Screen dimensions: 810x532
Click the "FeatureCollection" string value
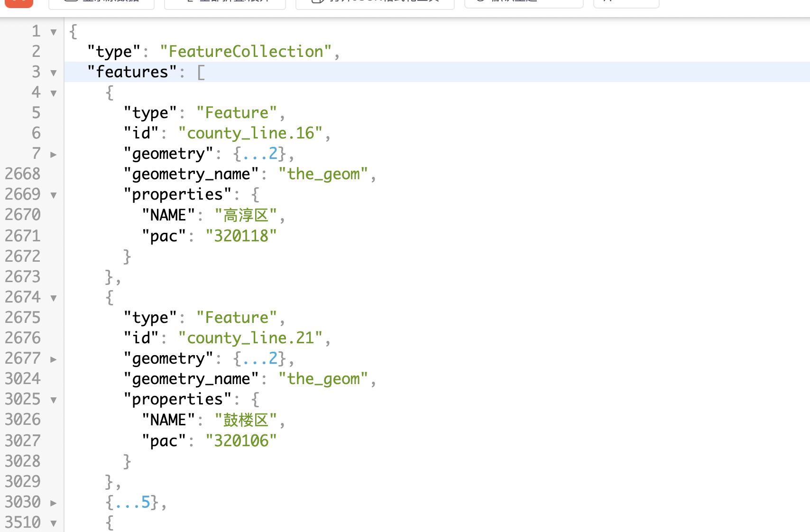pyautogui.click(x=245, y=52)
